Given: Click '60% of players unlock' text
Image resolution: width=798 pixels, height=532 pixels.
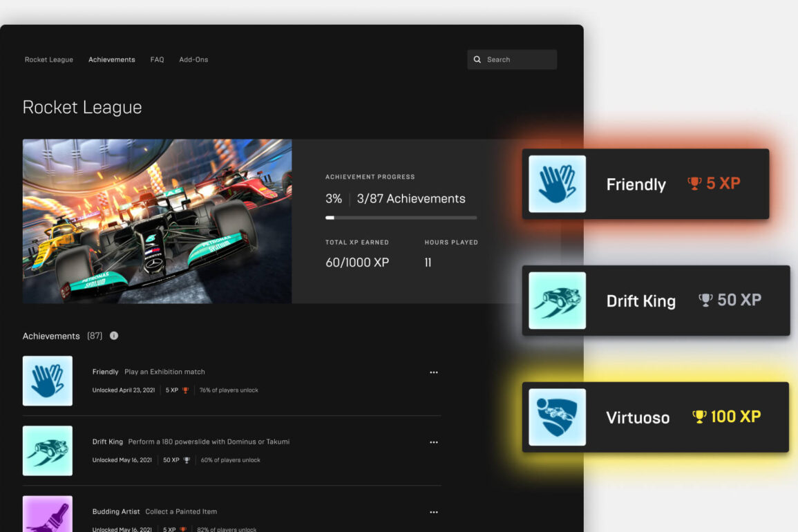Looking at the screenshot, I should click(230, 459).
